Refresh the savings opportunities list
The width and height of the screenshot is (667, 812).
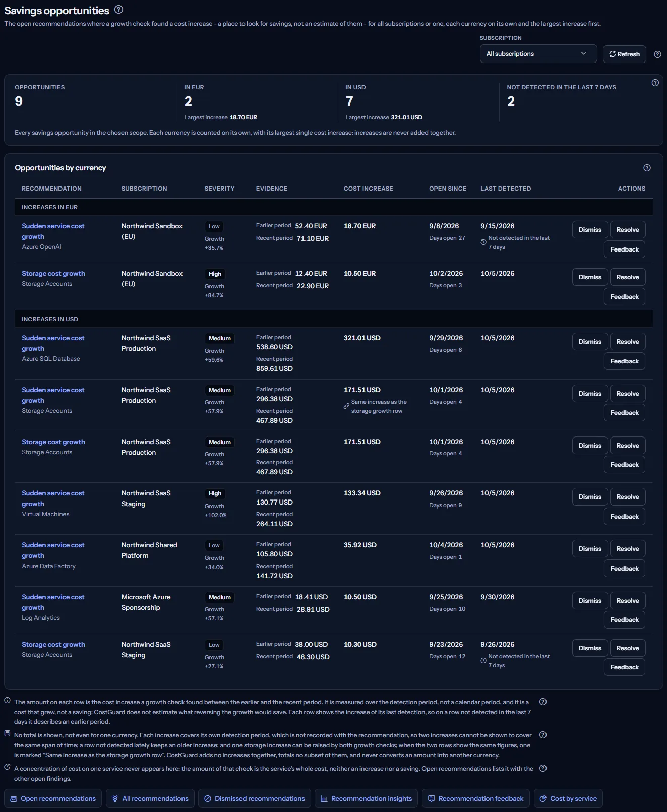pos(624,54)
